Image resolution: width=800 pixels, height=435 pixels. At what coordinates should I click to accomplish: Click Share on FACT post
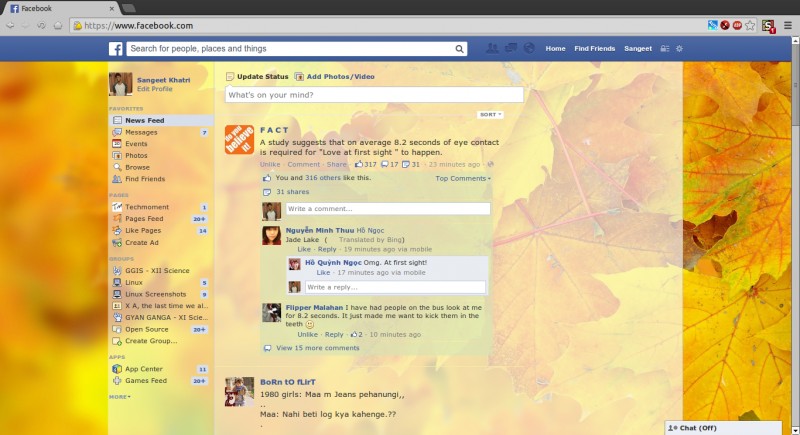(337, 164)
